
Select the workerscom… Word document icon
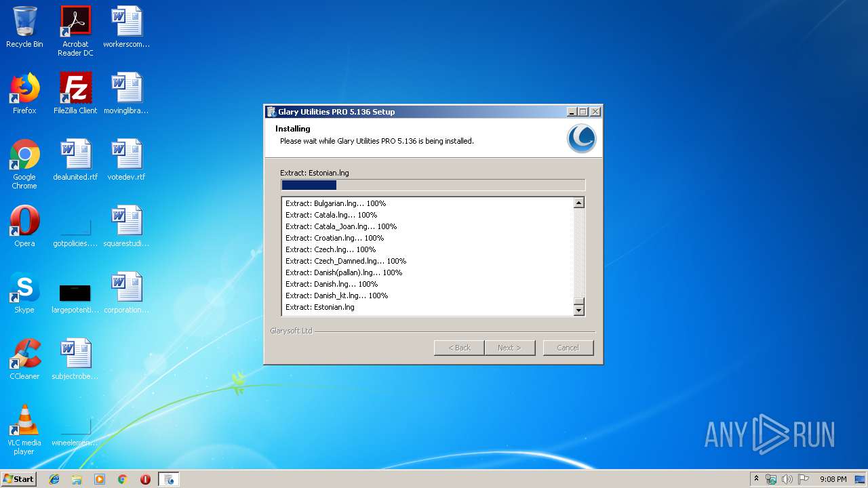pyautogui.click(x=126, y=27)
